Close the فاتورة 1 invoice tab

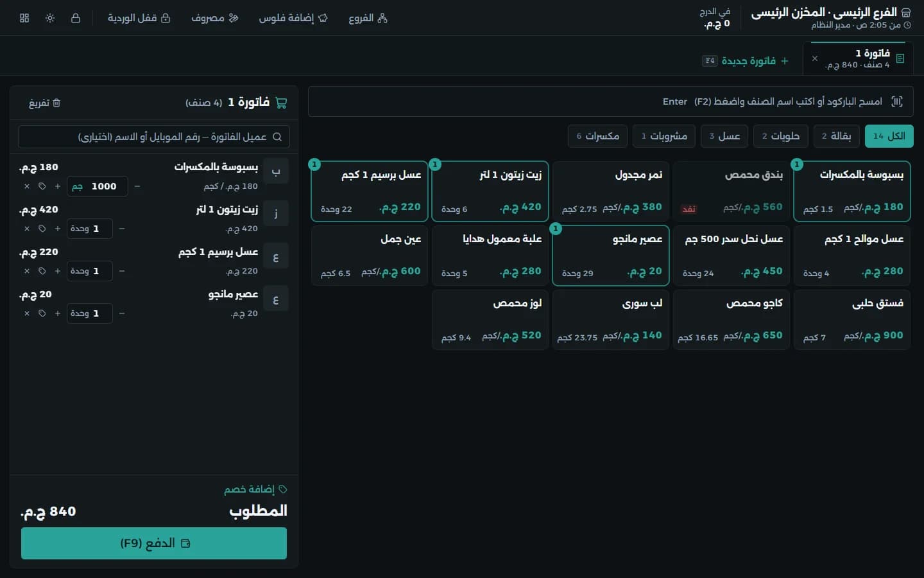coord(815,58)
